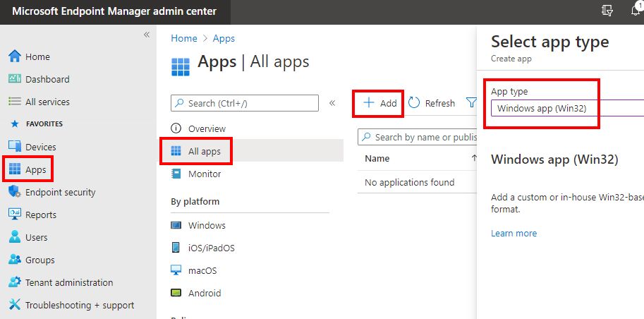
Task: Focus the Search (Ctrl+/) field
Action: 244,103
